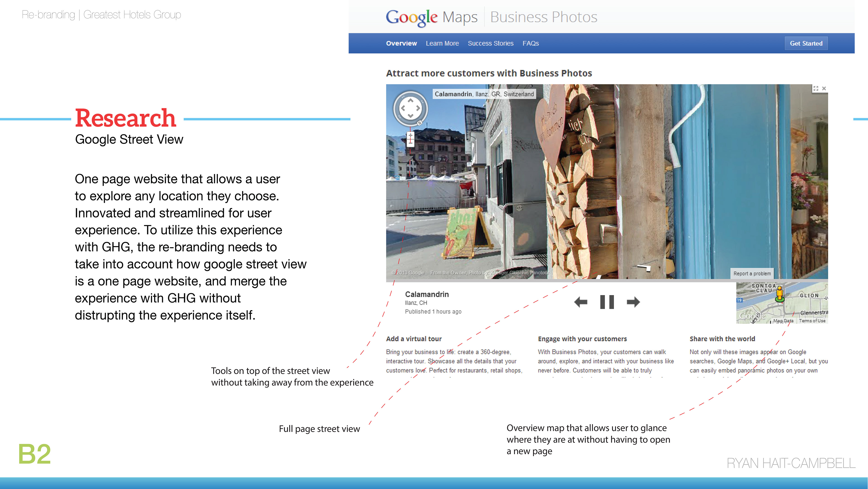Go to next photo with right arrow

pos(633,302)
